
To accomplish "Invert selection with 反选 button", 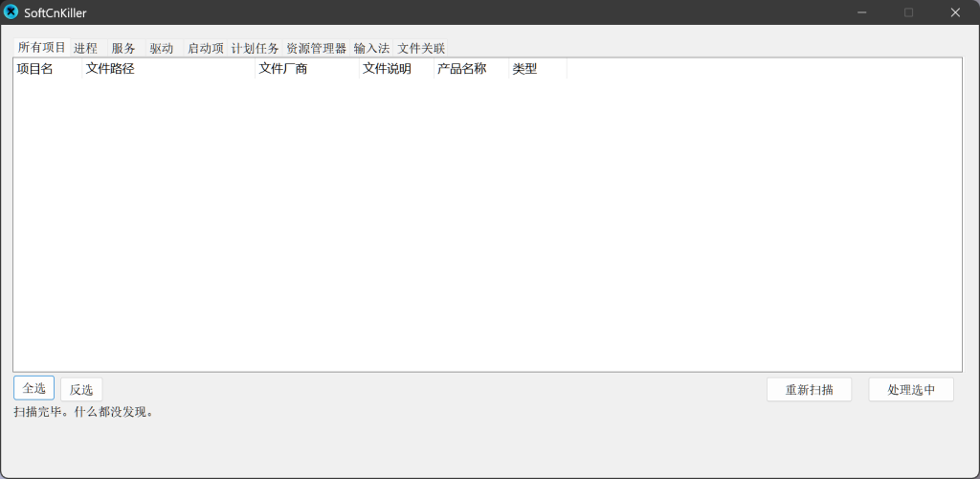I will (x=81, y=390).
